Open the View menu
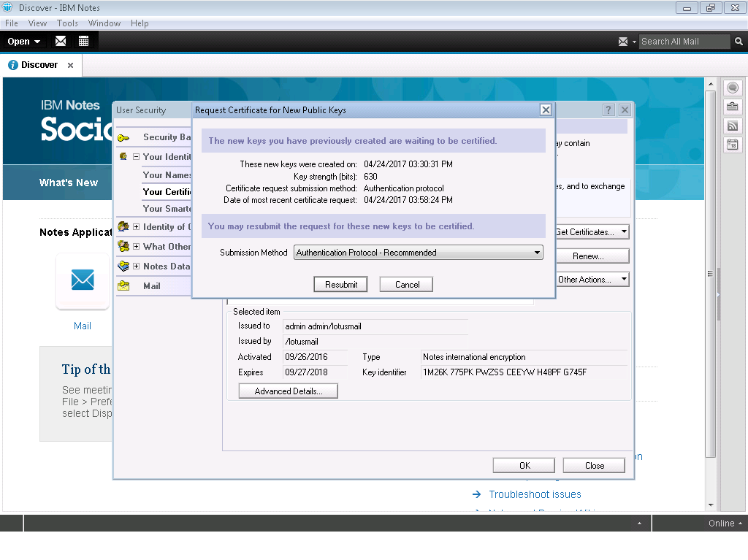Image resolution: width=748 pixels, height=560 pixels. point(37,23)
